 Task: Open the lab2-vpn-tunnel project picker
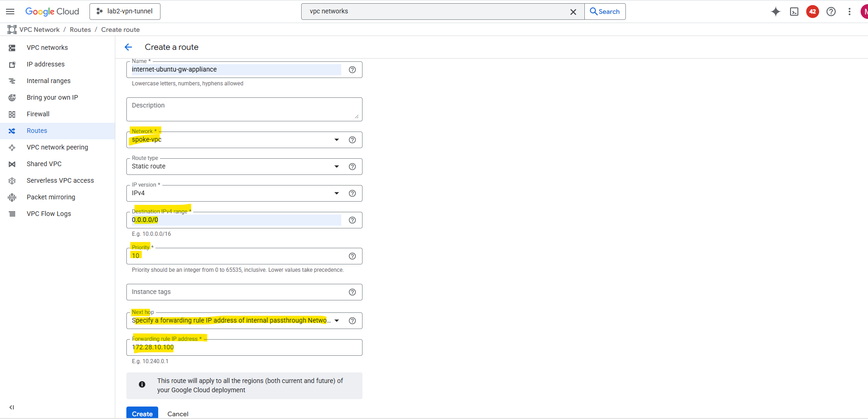tap(125, 12)
